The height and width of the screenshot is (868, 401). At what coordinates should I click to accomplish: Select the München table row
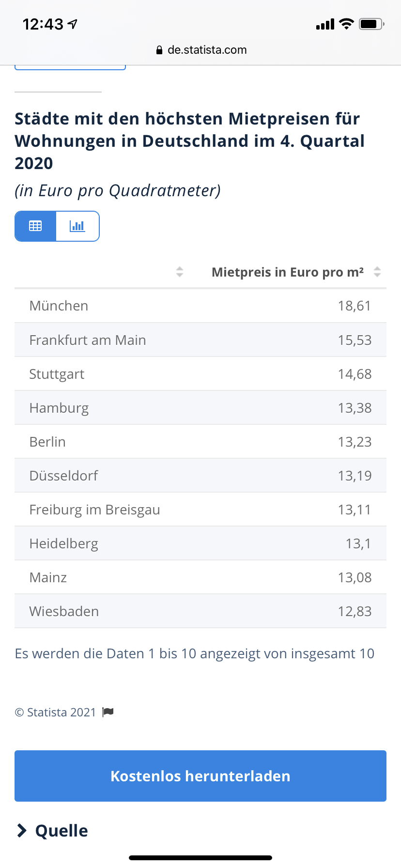pyautogui.click(x=200, y=306)
